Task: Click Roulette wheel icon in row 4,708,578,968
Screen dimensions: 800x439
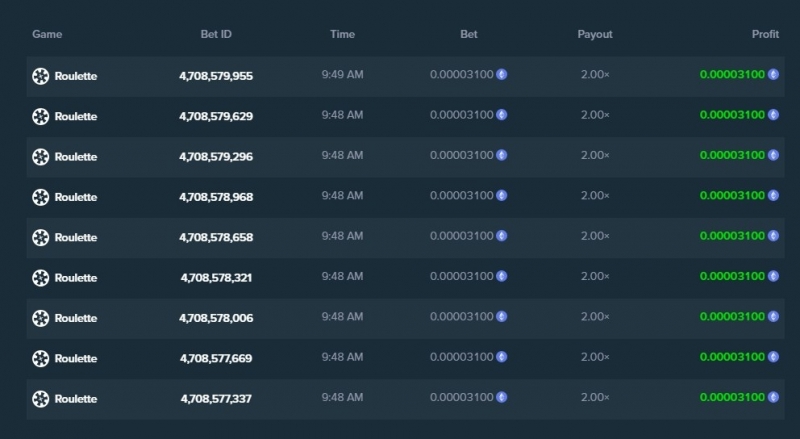Action: [41, 197]
